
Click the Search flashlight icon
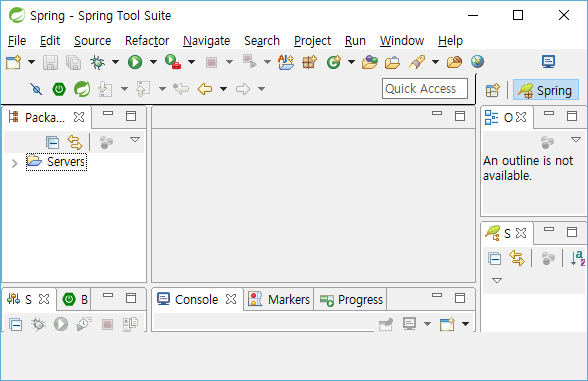tap(417, 62)
